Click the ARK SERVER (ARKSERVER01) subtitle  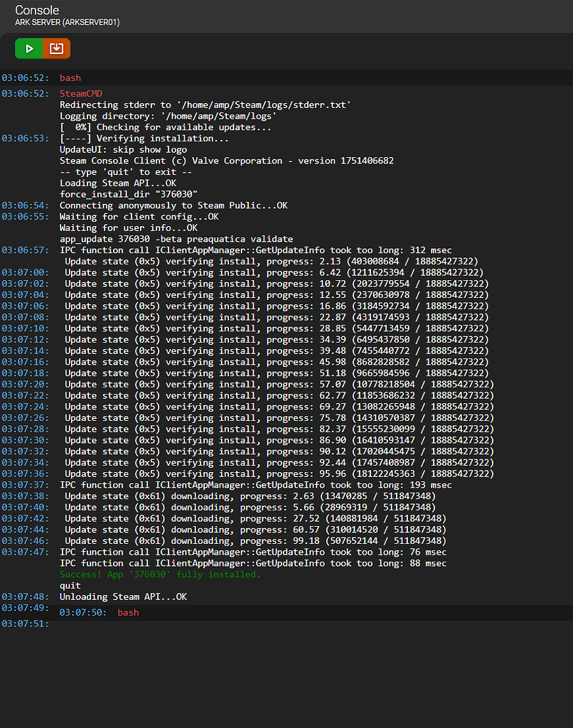[67, 23]
